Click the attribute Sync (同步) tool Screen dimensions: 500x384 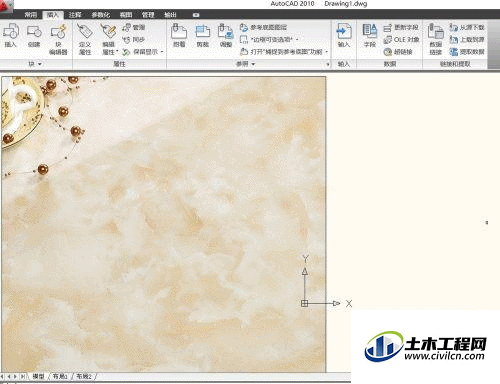coord(134,40)
